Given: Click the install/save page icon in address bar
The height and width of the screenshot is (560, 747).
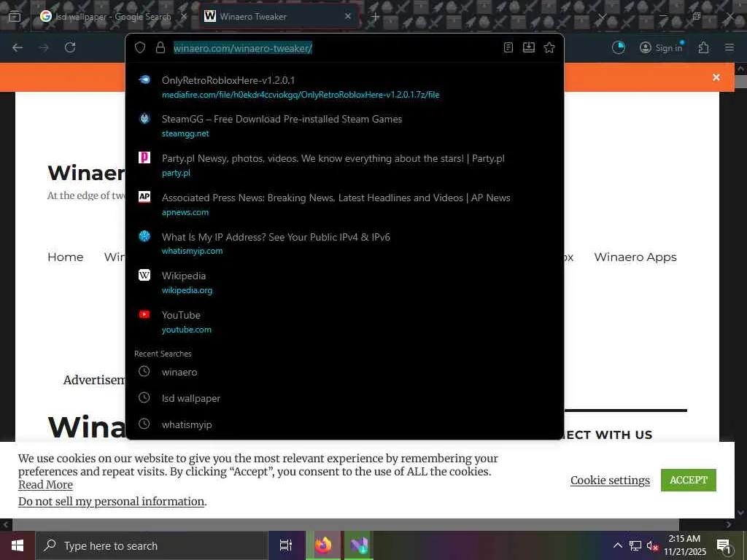Looking at the screenshot, I should point(529,47).
